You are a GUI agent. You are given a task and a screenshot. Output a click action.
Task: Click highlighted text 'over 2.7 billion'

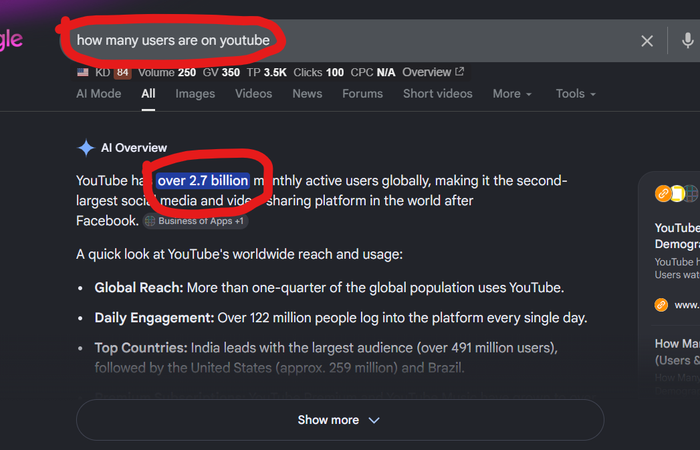coord(203,181)
